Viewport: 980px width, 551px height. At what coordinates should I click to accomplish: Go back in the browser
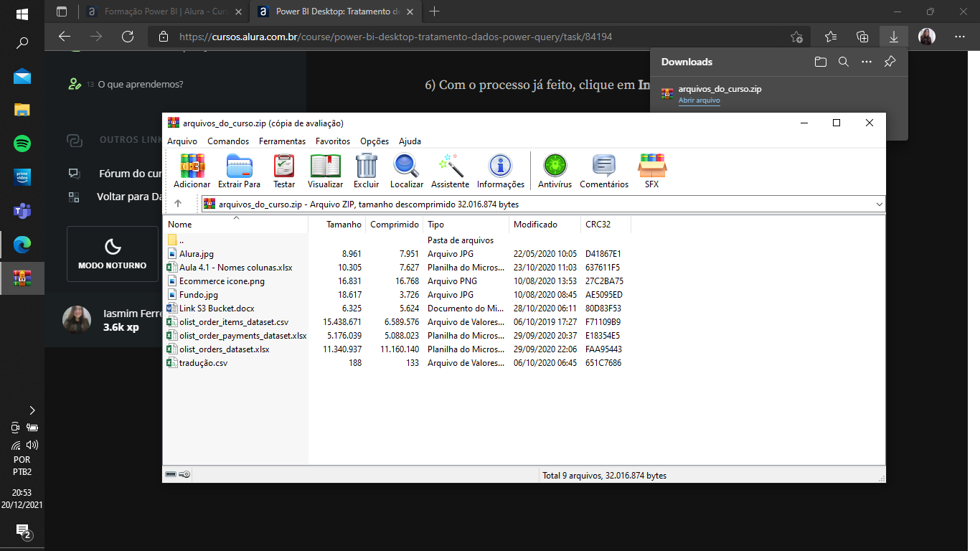coord(65,37)
